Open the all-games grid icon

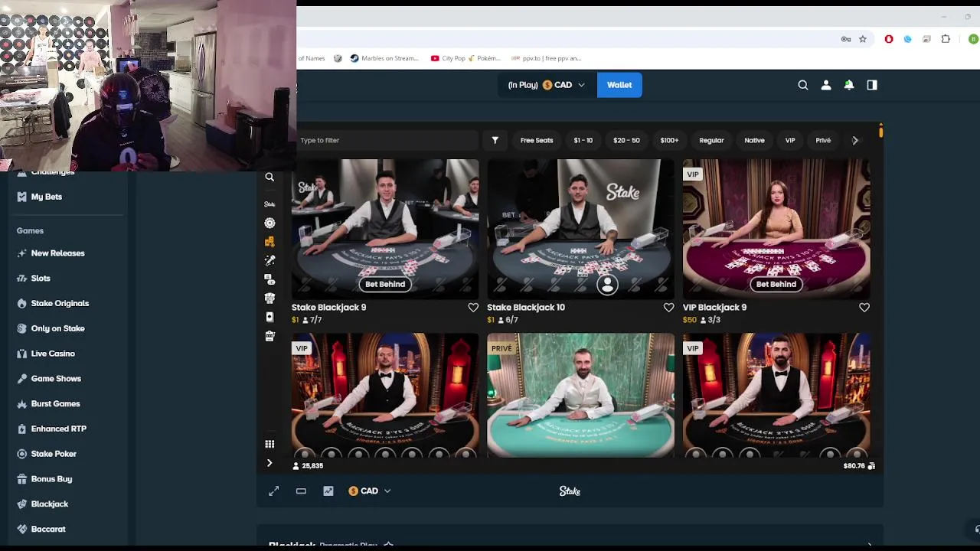(x=269, y=444)
